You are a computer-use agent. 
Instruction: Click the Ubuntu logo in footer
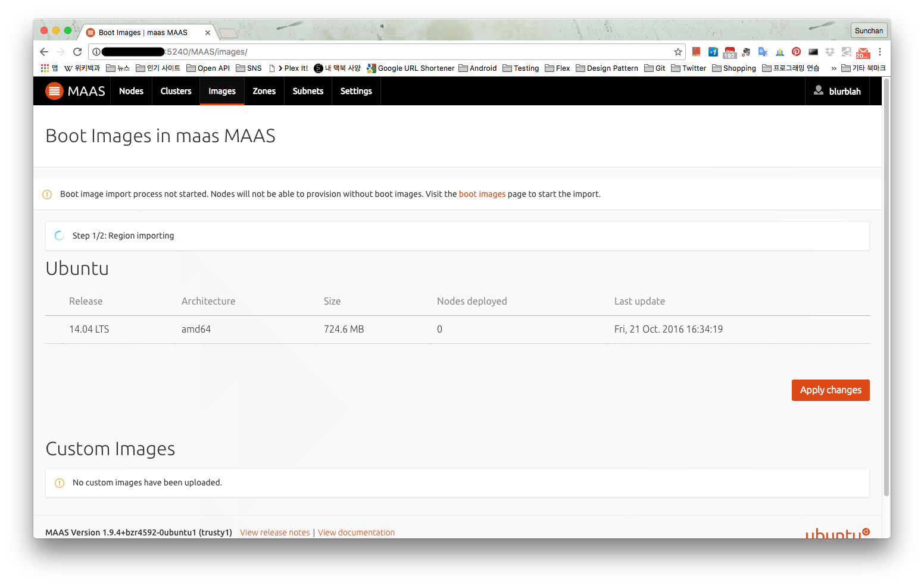(837, 533)
